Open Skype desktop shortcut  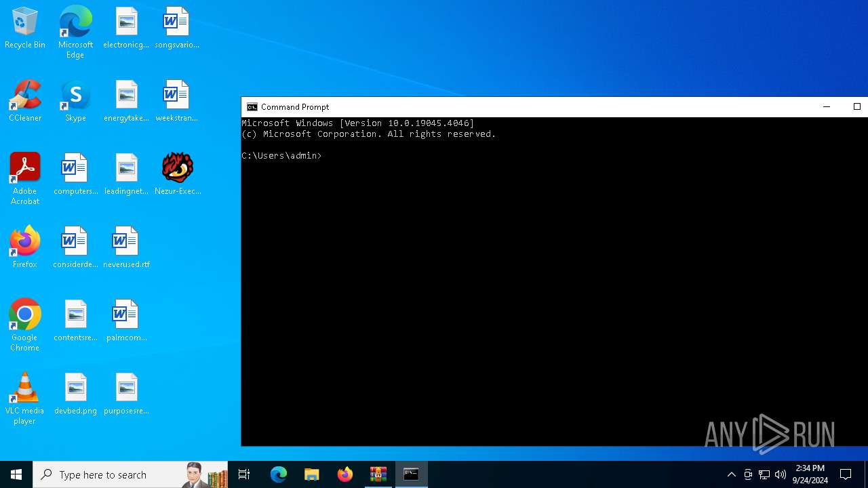pos(75,102)
